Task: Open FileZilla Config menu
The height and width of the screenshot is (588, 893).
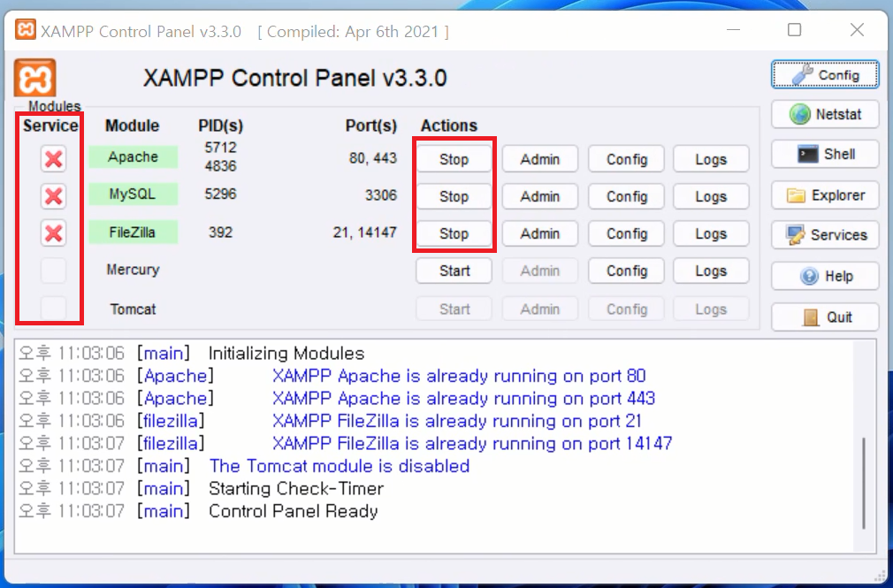Action: point(627,233)
